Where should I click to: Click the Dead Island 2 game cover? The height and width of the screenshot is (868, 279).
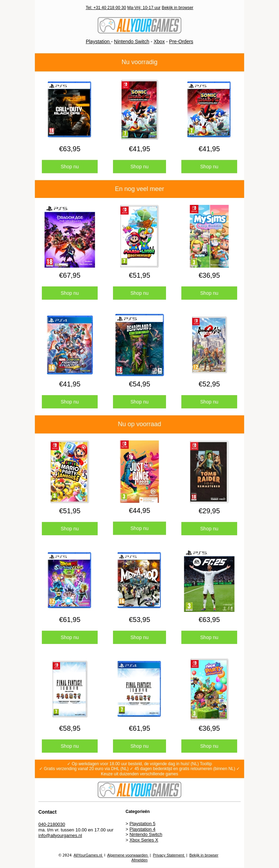click(139, 345)
